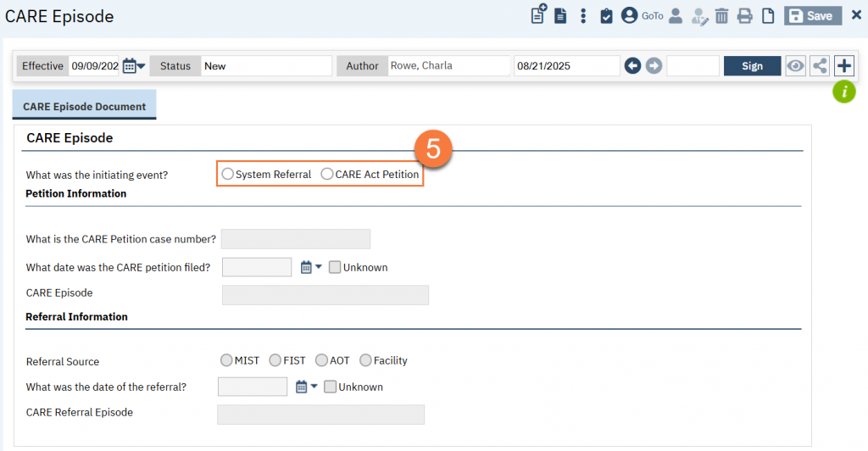Click the GoTo menu
This screenshot has height=451, width=868.
click(x=652, y=16)
